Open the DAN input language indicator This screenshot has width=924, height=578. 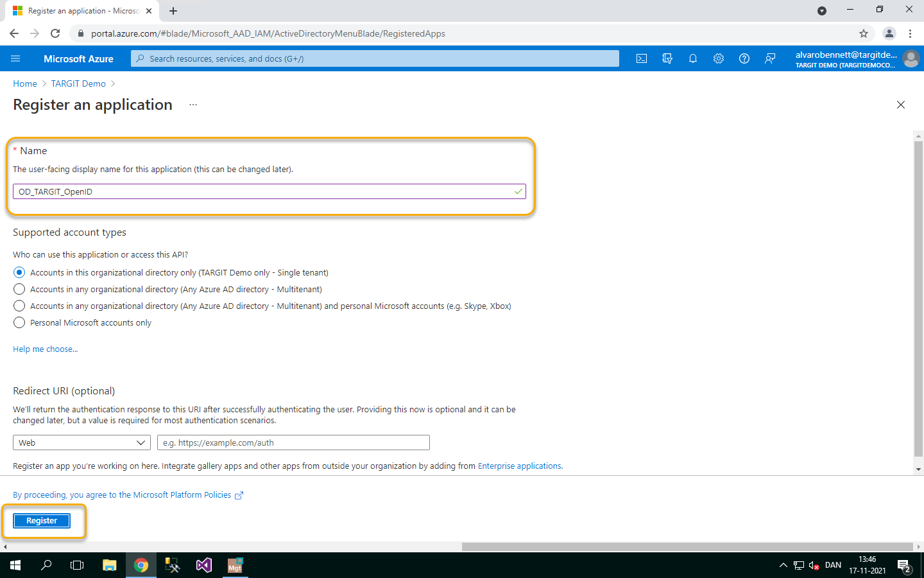833,565
